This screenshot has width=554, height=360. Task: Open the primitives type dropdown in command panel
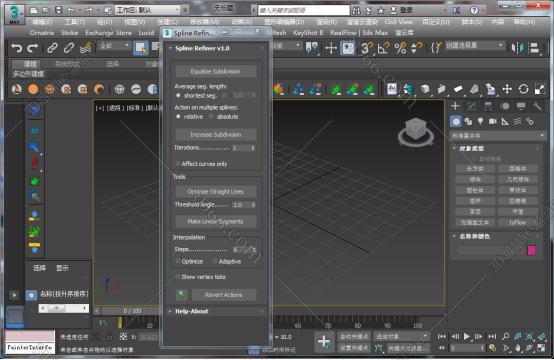point(498,135)
